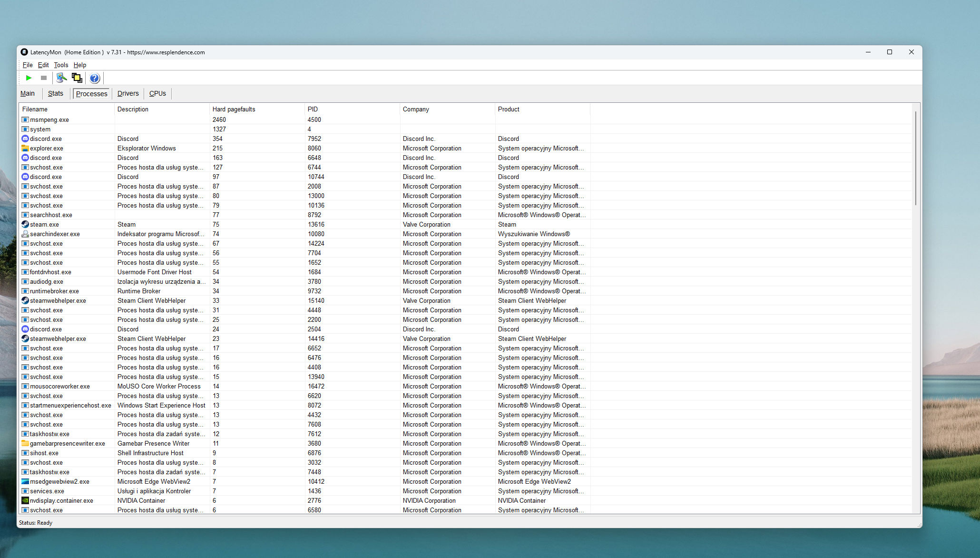The height and width of the screenshot is (558, 980).
Task: Select the audiodg.exe process row
Action: (x=47, y=281)
